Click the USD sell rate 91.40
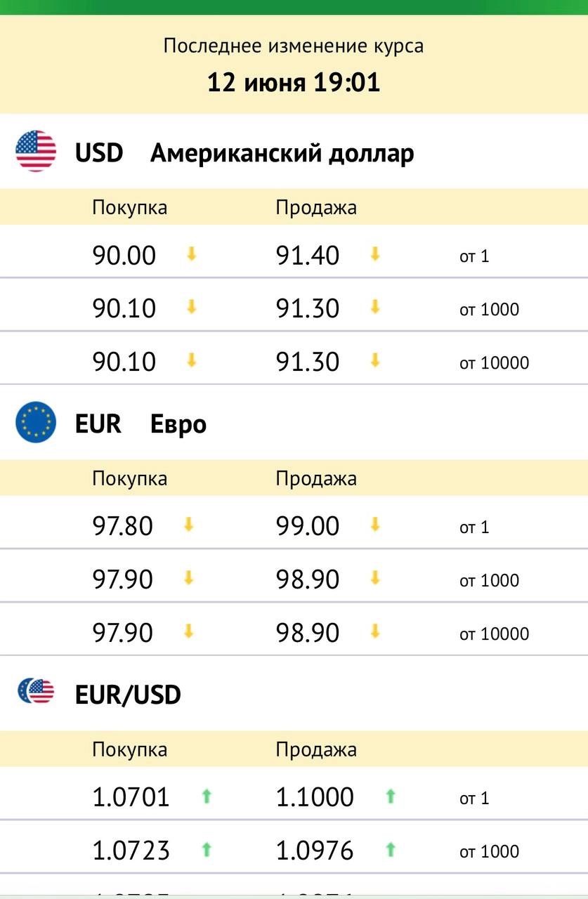Screen dimensions: 588x899 click(308, 255)
